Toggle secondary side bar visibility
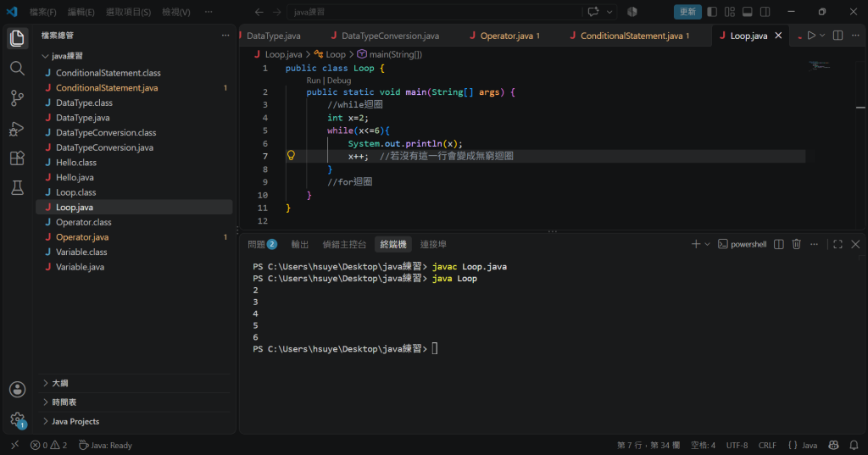The height and width of the screenshot is (455, 868). click(x=765, y=12)
